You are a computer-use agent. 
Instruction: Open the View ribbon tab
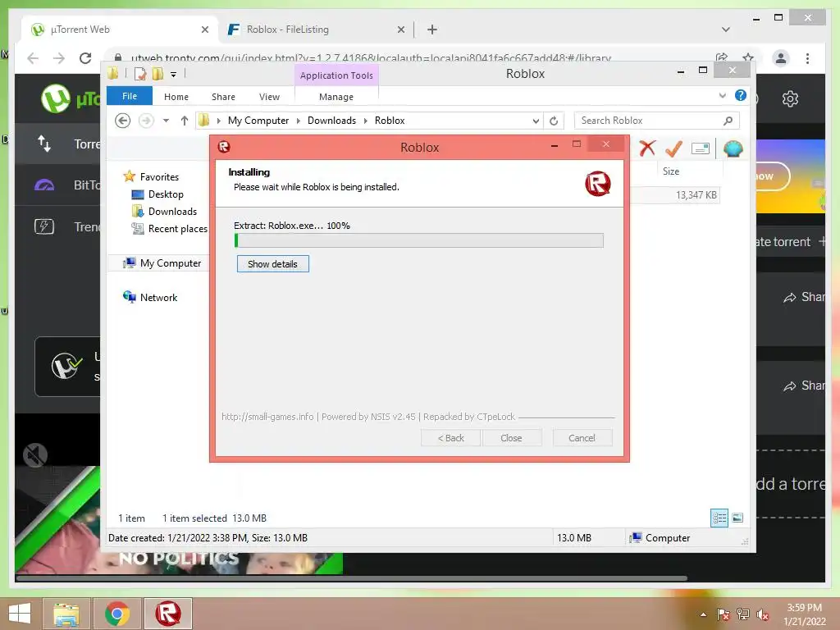[x=269, y=97]
